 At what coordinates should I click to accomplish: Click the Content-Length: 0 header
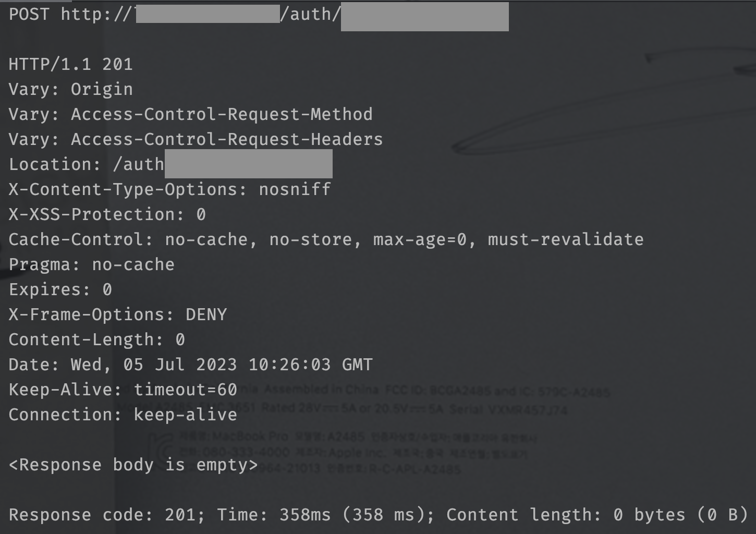[x=97, y=339]
